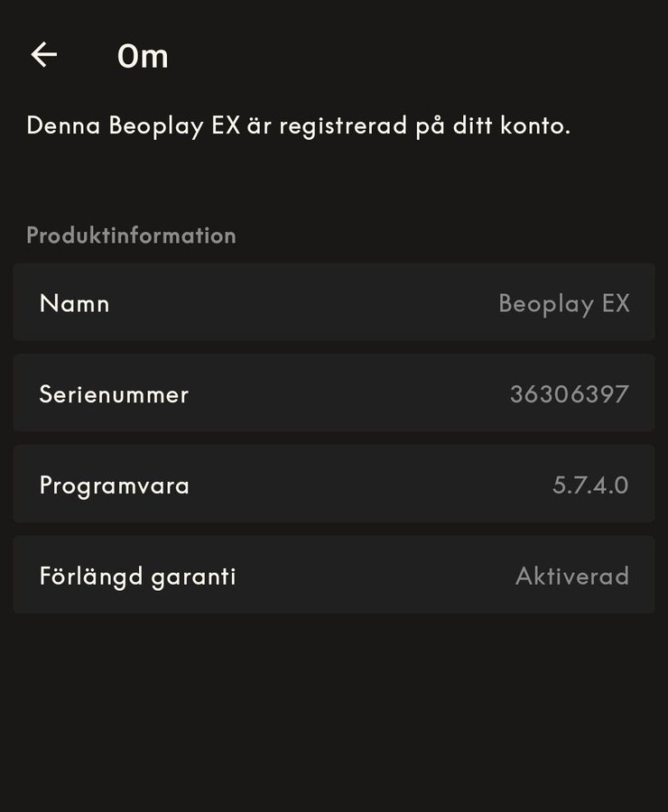Tap "Beoplay EX" in the registration sentence
Viewport: 668px width, 812px height.
174,125
